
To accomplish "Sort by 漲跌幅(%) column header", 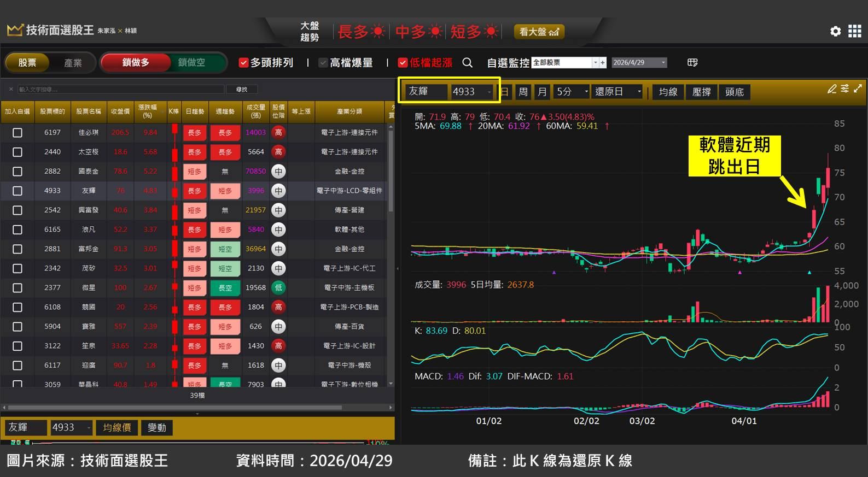I will click(x=150, y=111).
